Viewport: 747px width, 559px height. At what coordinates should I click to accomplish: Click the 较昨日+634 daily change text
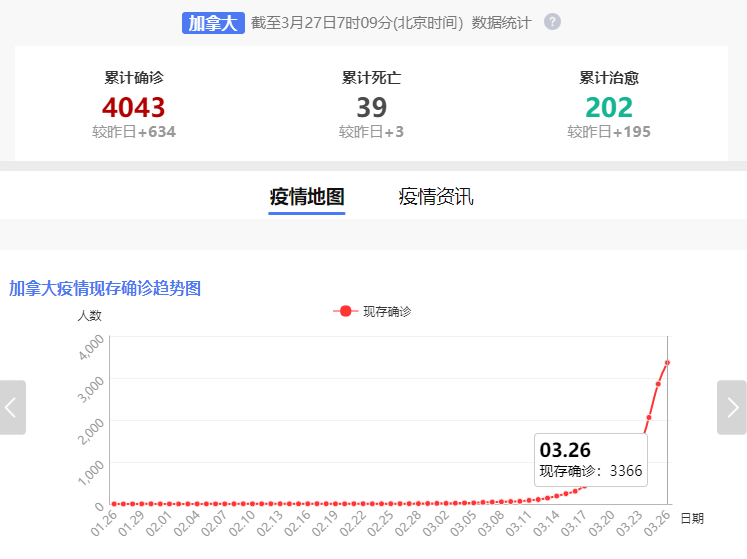[133, 132]
